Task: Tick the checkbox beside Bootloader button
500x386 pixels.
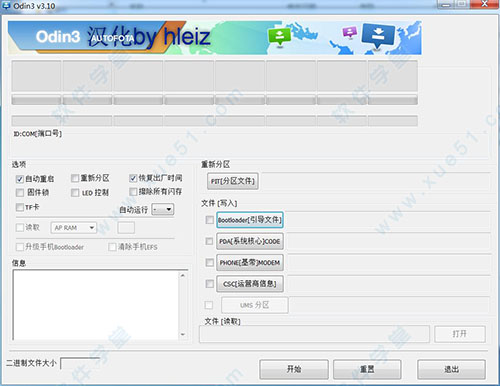Action: point(209,220)
